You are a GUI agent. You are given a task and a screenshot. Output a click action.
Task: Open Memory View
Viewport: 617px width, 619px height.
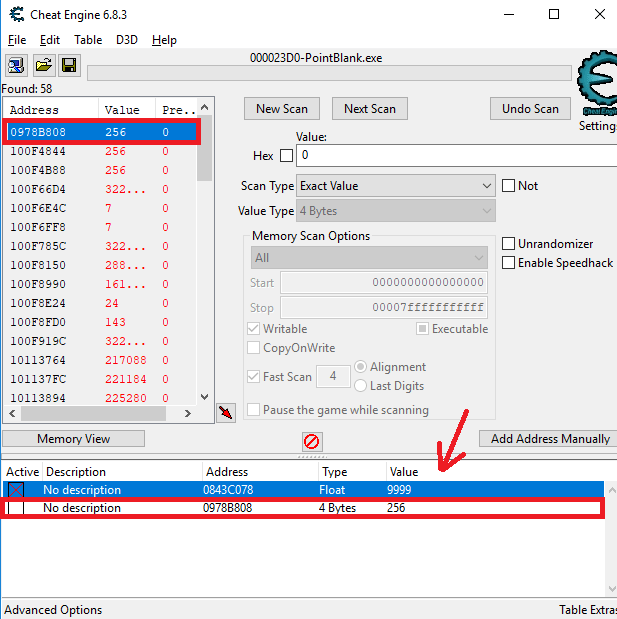tap(73, 439)
